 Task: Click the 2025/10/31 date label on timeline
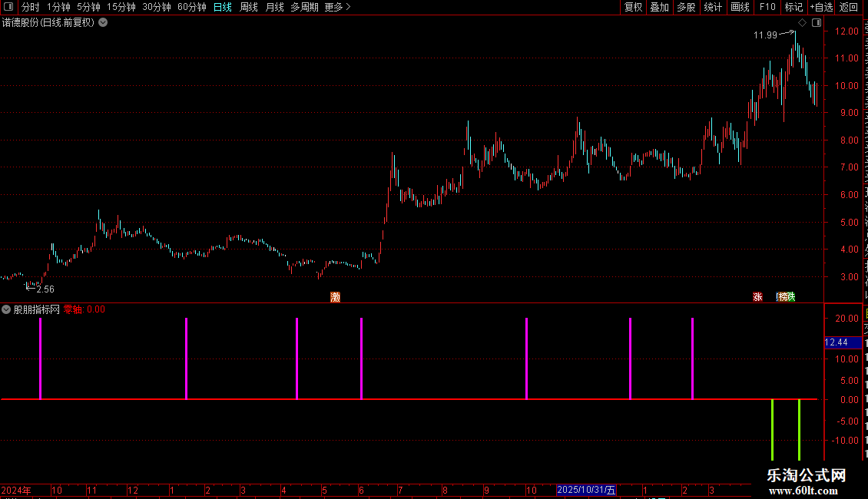click(586, 490)
